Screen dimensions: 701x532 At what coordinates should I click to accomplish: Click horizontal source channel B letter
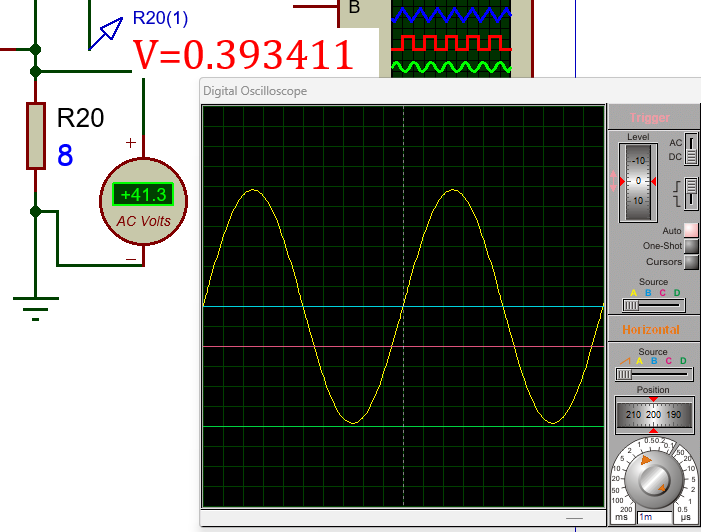(654, 361)
